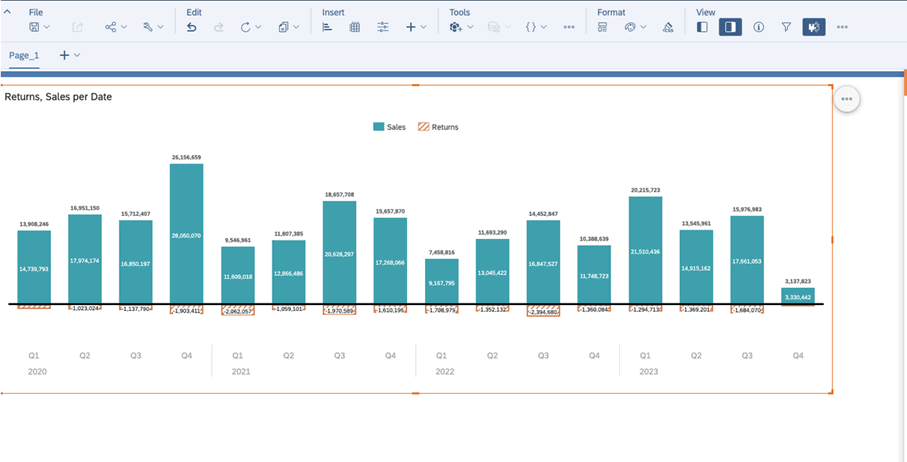The height and width of the screenshot is (462, 907).
Task: Insert a chart using the chart icon
Action: [x=327, y=27]
